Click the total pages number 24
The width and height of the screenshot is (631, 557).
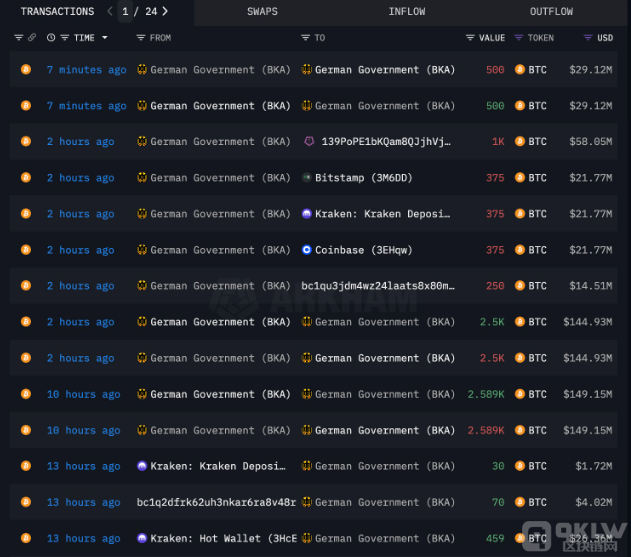point(151,11)
